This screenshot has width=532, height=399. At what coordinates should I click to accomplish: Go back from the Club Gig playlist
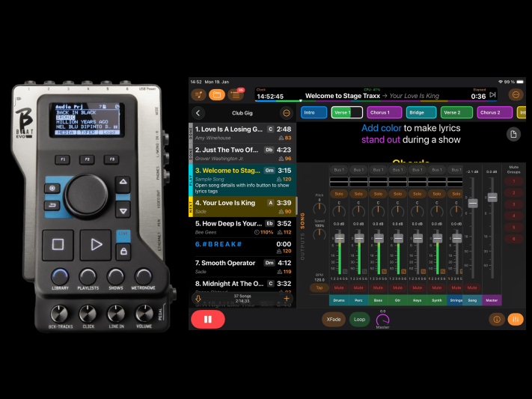[x=198, y=113]
